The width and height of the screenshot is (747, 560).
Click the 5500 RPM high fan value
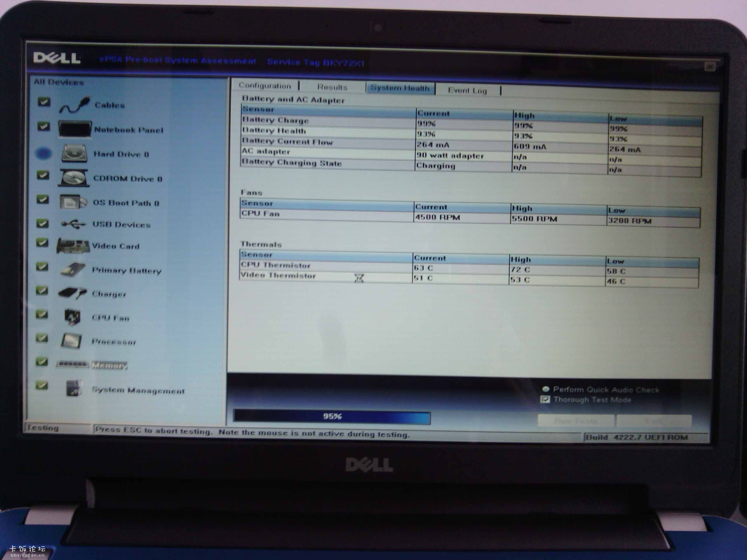[534, 219]
